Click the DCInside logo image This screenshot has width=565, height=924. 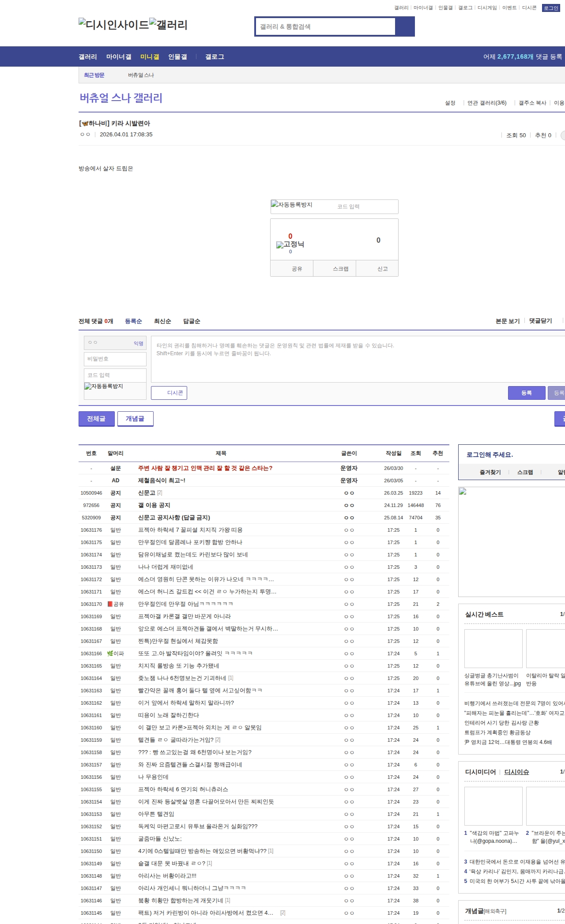(113, 25)
